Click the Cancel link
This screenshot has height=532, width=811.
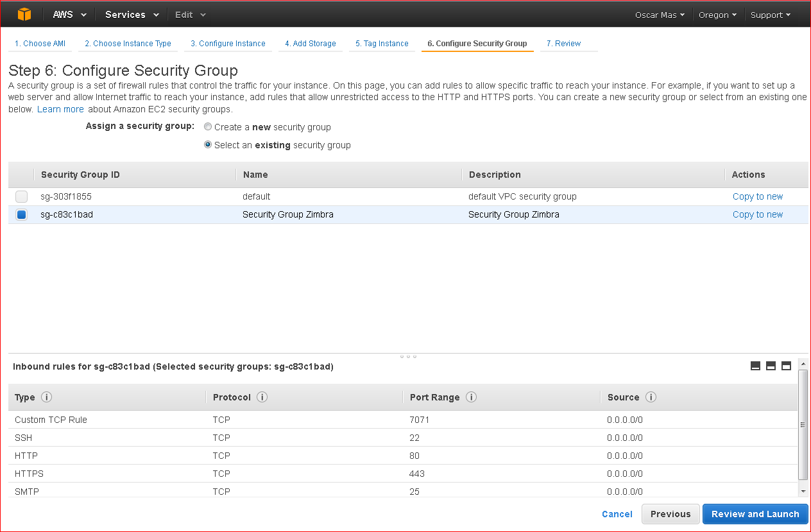point(617,514)
